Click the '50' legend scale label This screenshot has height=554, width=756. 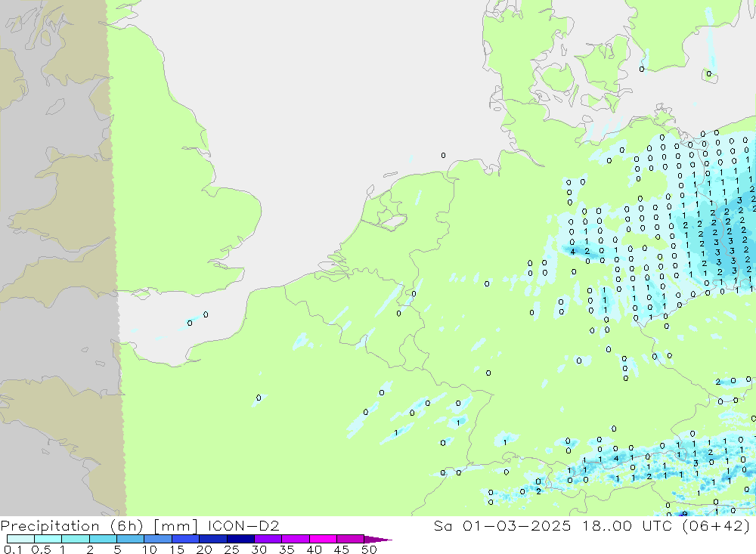(369, 549)
